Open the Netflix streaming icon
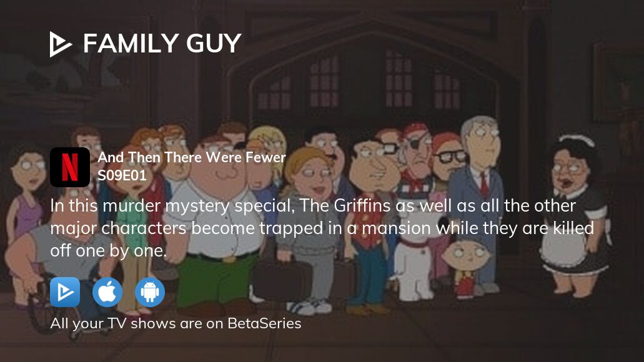The image size is (644, 362). pos(70,167)
